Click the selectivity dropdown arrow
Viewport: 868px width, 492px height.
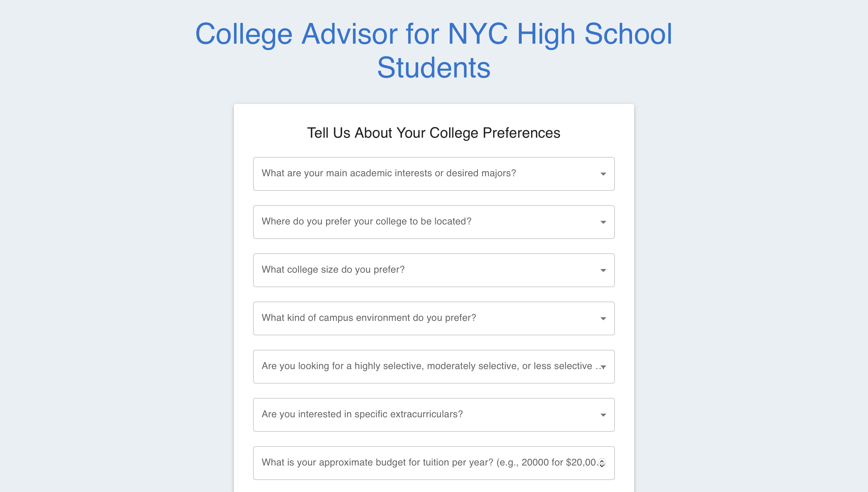603,367
